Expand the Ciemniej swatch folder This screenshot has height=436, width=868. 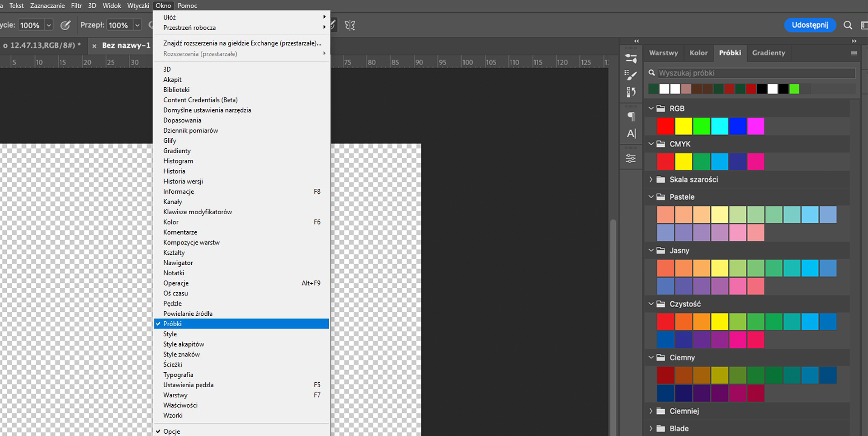pos(651,411)
